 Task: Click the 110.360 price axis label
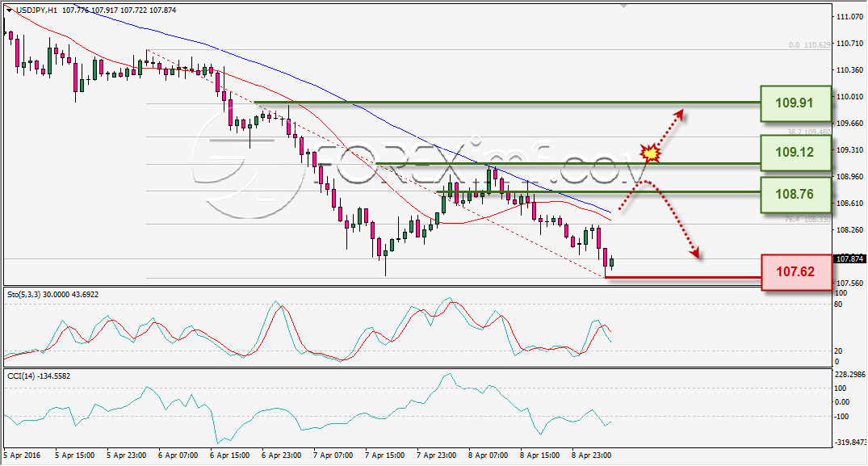pos(849,69)
